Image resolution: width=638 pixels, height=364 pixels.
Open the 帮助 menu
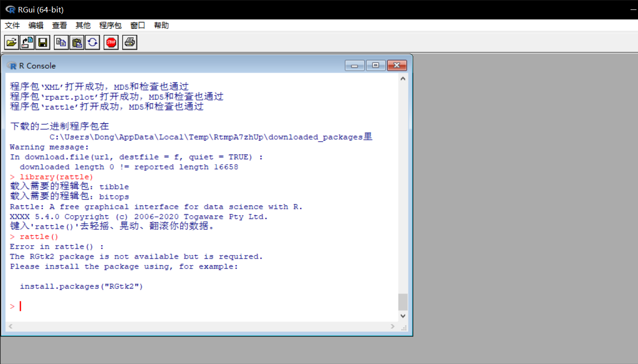pos(161,25)
